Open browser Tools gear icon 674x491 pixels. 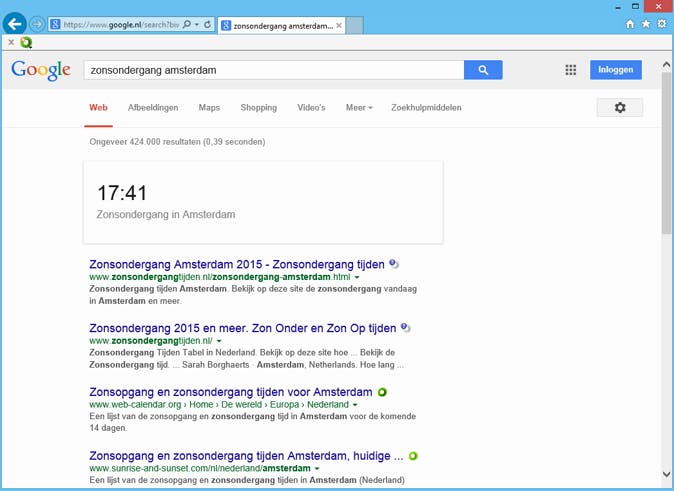[x=662, y=24]
